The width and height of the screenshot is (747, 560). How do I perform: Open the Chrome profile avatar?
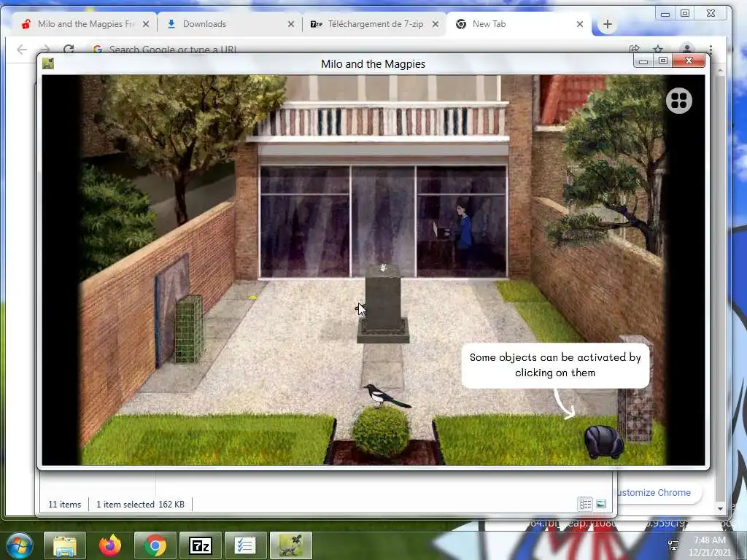(686, 49)
